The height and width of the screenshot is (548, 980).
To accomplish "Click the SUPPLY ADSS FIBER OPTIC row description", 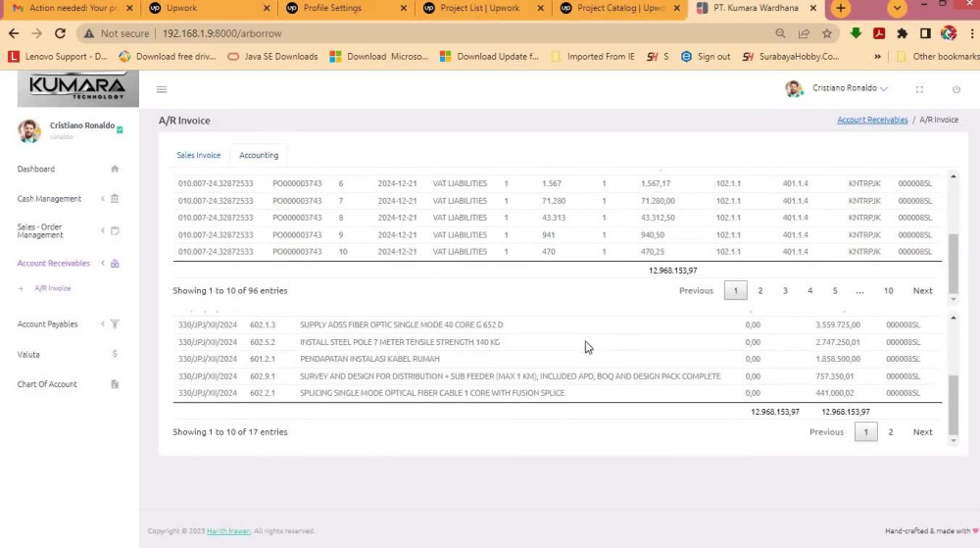I will pos(401,324).
